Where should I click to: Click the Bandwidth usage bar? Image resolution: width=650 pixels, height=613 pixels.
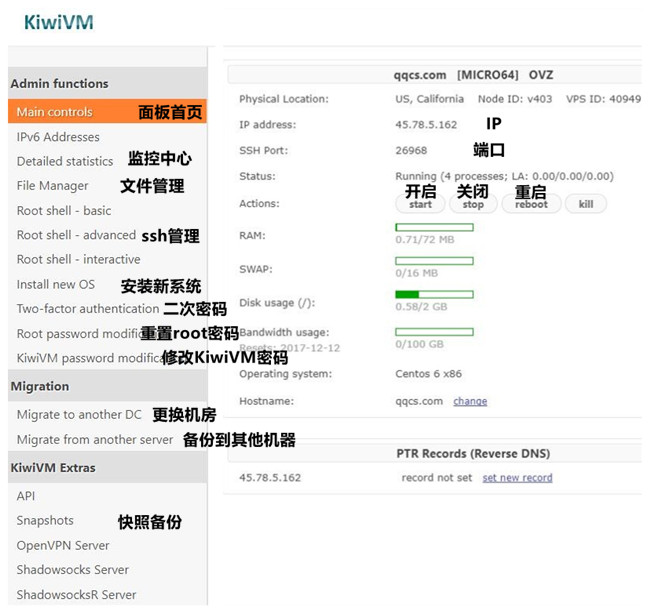pos(434,332)
